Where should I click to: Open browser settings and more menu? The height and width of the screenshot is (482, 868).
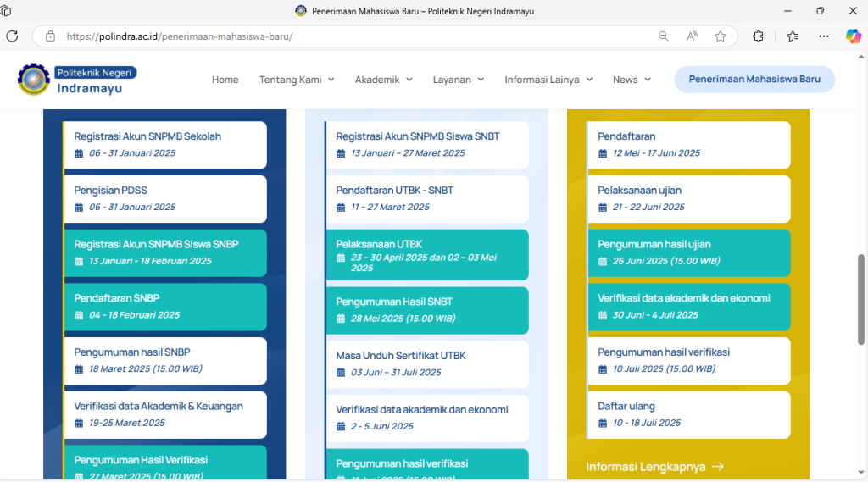pyautogui.click(x=824, y=36)
